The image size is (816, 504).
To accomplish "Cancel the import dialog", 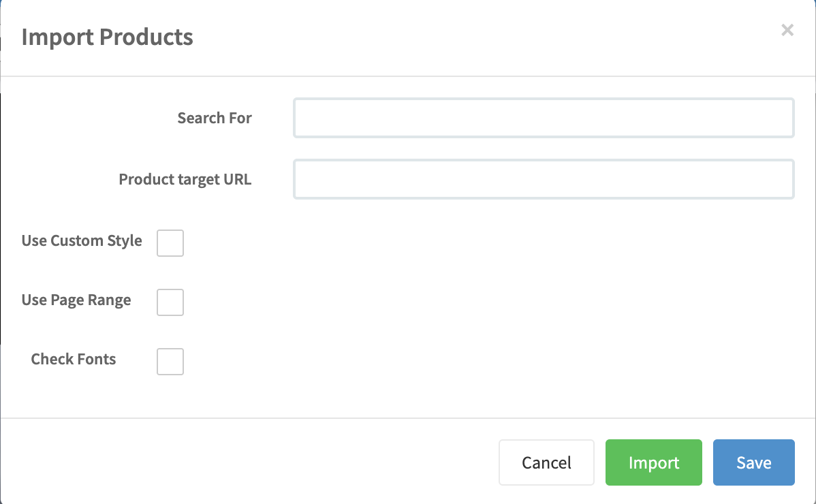I will click(546, 462).
